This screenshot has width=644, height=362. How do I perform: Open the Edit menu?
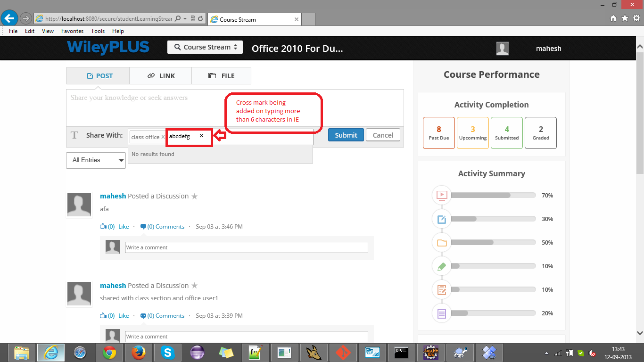[x=30, y=31]
